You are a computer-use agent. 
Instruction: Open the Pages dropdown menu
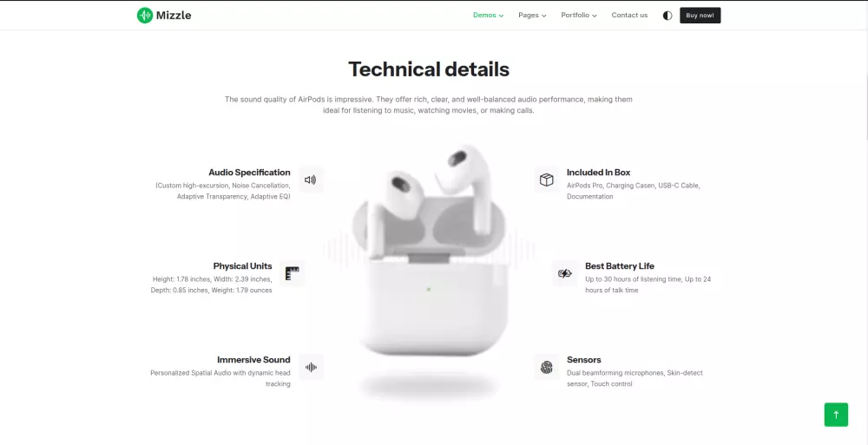pyautogui.click(x=533, y=16)
